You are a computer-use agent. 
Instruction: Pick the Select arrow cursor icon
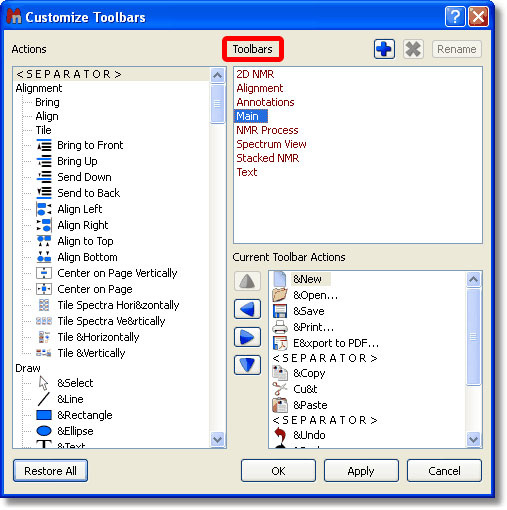click(43, 383)
